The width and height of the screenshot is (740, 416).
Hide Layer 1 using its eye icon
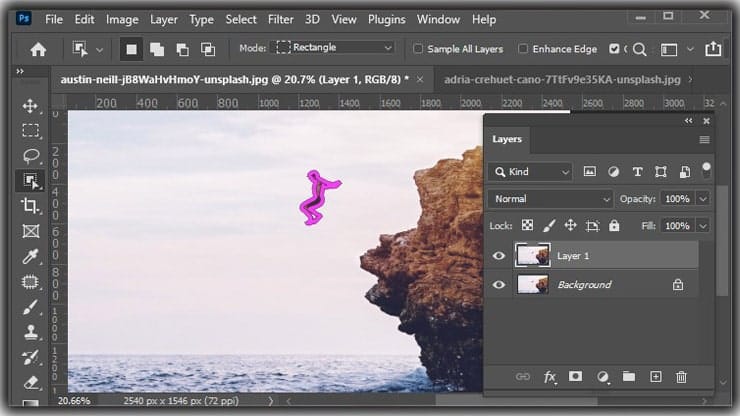[x=499, y=256]
